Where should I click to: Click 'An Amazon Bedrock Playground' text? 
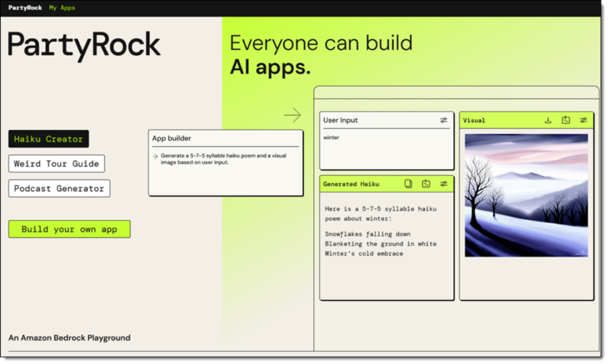[x=69, y=338]
